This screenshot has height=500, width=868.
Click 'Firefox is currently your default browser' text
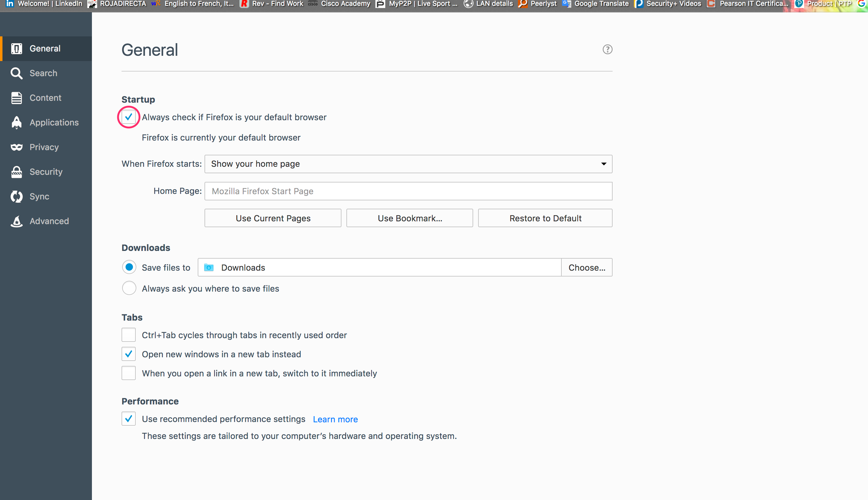pos(221,138)
